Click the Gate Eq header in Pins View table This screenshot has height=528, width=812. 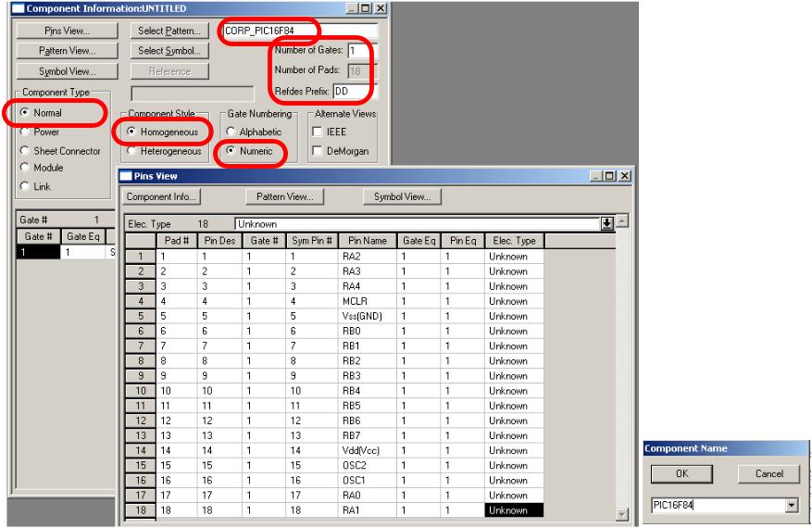pyautogui.click(x=418, y=241)
